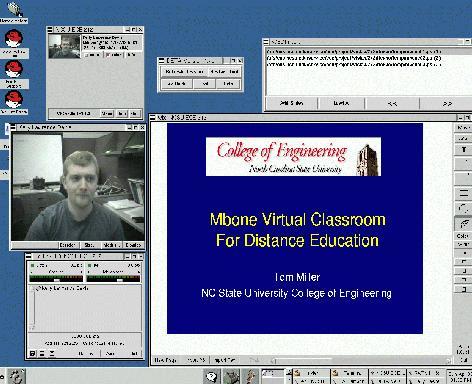Adjust the left audio volume slider
This screenshot has height=384, width=472.
click(x=56, y=279)
